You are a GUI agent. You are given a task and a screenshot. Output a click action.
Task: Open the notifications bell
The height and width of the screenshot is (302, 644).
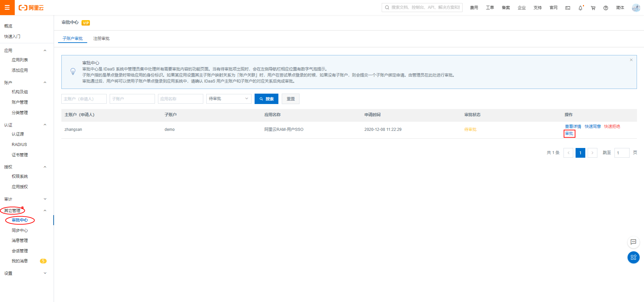point(580,8)
